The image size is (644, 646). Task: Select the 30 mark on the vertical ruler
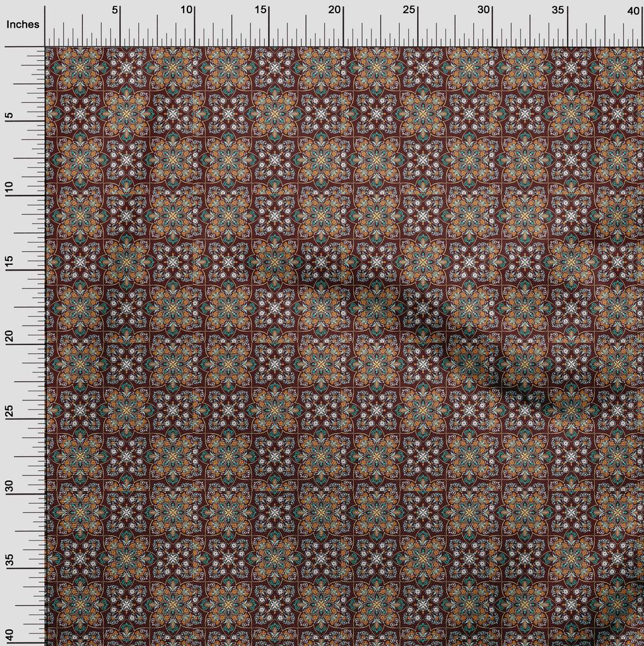(x=9, y=486)
